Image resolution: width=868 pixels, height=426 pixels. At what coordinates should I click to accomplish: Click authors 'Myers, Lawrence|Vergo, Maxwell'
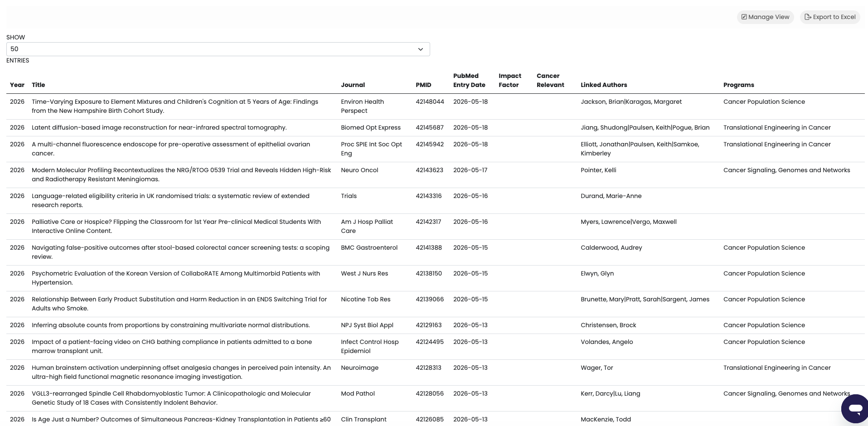point(629,222)
